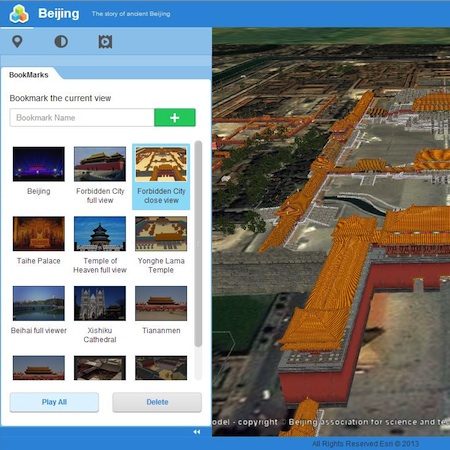
Task: Select Forbidden City full view bookmark
Action: point(100,164)
